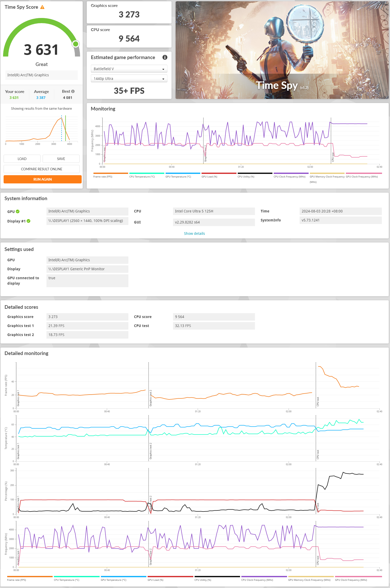Click the orange warning icon beside Time Spy Score
The width and height of the screenshot is (390, 588).
coord(42,7)
